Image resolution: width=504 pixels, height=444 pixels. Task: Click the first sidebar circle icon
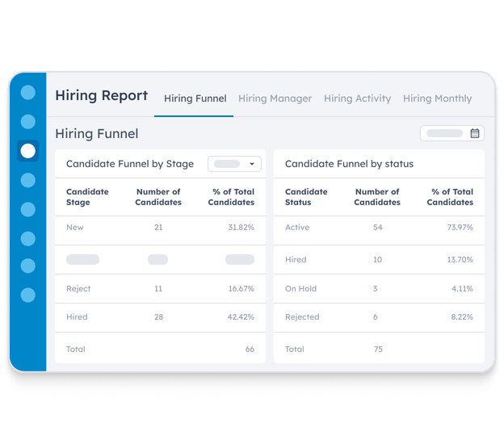click(28, 93)
